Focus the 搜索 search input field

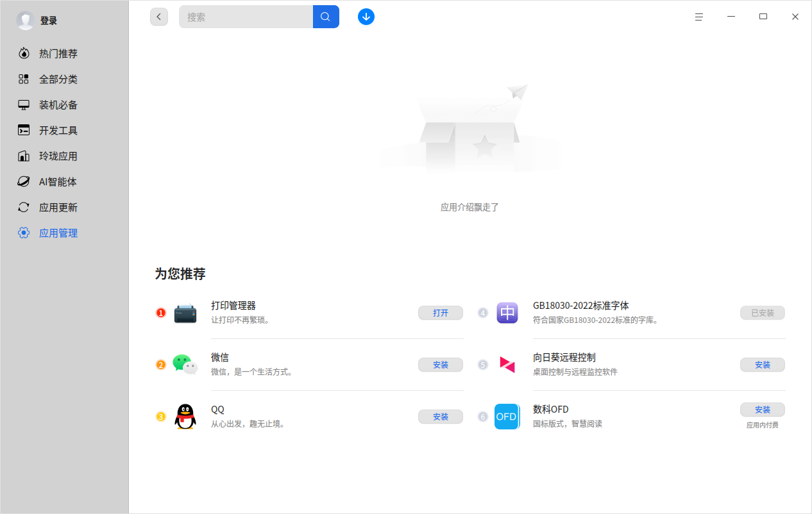(246, 17)
